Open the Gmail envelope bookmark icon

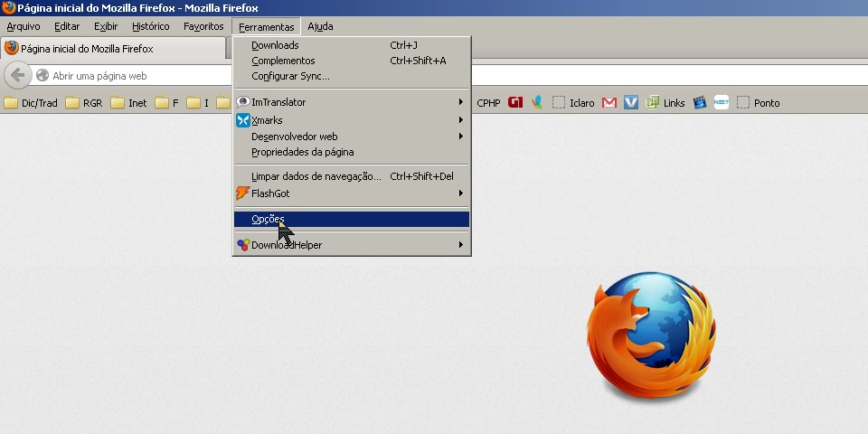[x=609, y=103]
